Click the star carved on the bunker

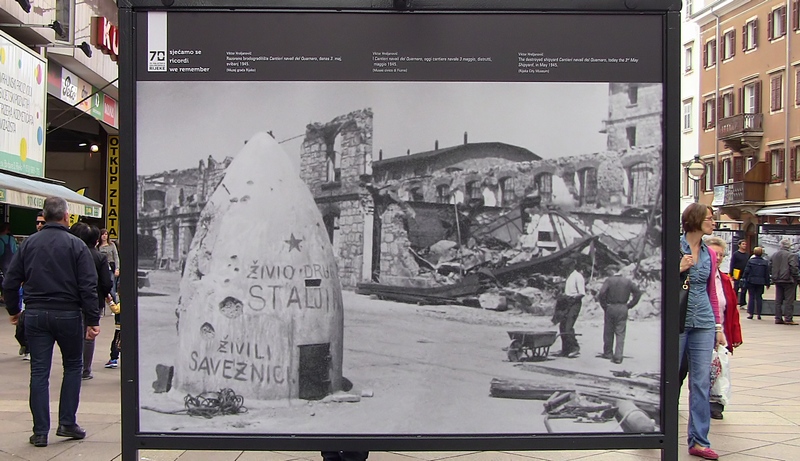(x=293, y=242)
